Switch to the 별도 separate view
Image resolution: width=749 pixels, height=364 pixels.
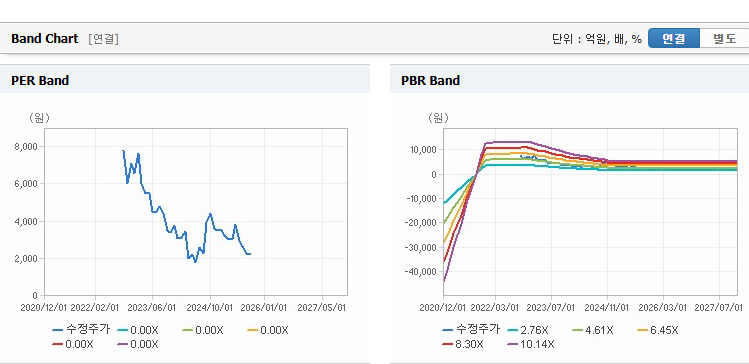coord(724,39)
